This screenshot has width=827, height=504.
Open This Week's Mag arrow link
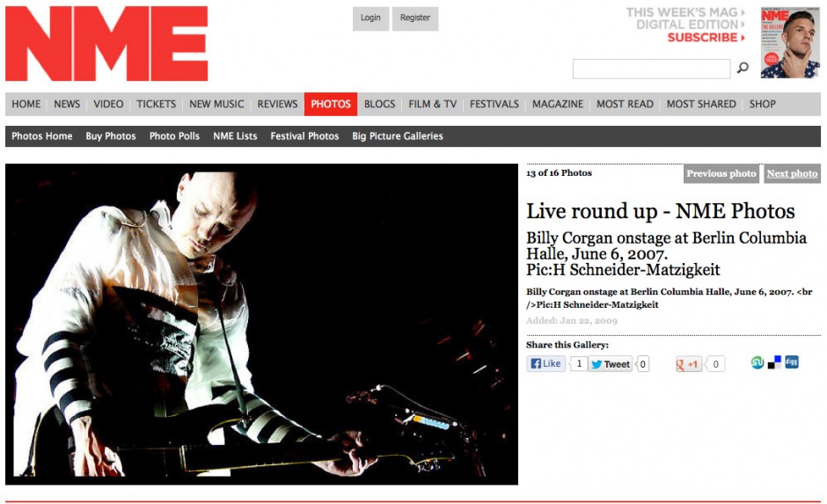pyautogui.click(x=685, y=12)
